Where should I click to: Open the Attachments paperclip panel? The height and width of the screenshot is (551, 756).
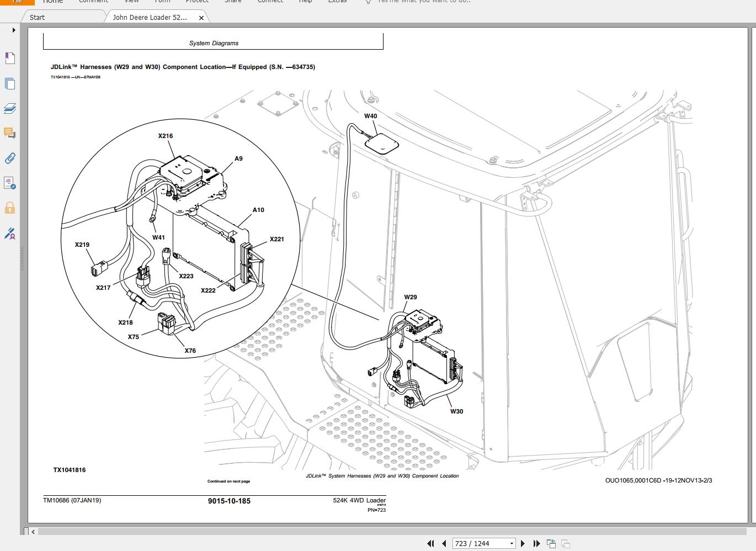pyautogui.click(x=9, y=158)
